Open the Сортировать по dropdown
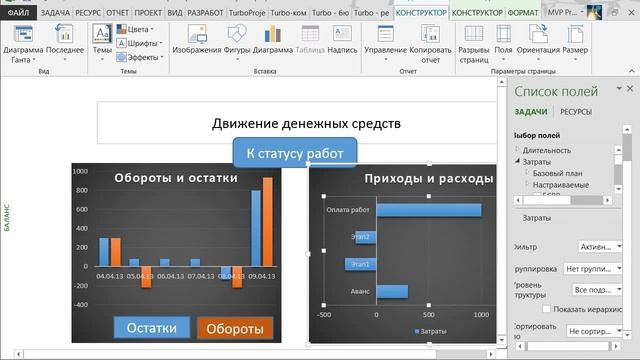The height and width of the screenshot is (360, 640). click(x=594, y=331)
